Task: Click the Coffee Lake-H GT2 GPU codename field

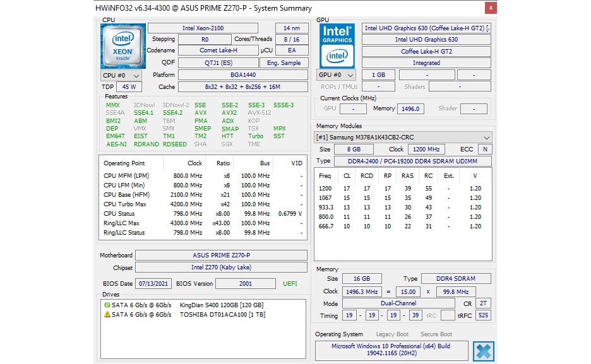Action: 426,51
